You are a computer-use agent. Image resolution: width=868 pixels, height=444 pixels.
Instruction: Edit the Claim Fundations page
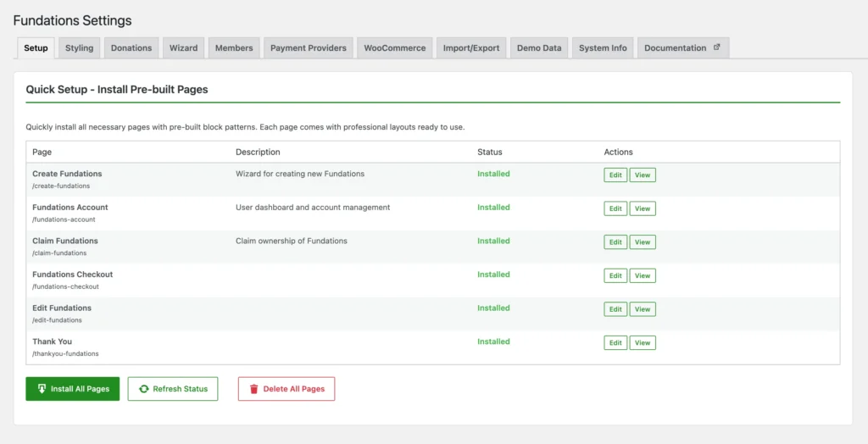click(615, 242)
